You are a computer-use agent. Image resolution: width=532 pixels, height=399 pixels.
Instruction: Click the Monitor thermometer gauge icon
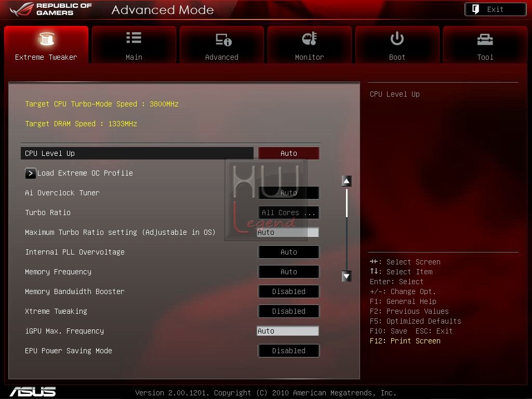coord(310,38)
